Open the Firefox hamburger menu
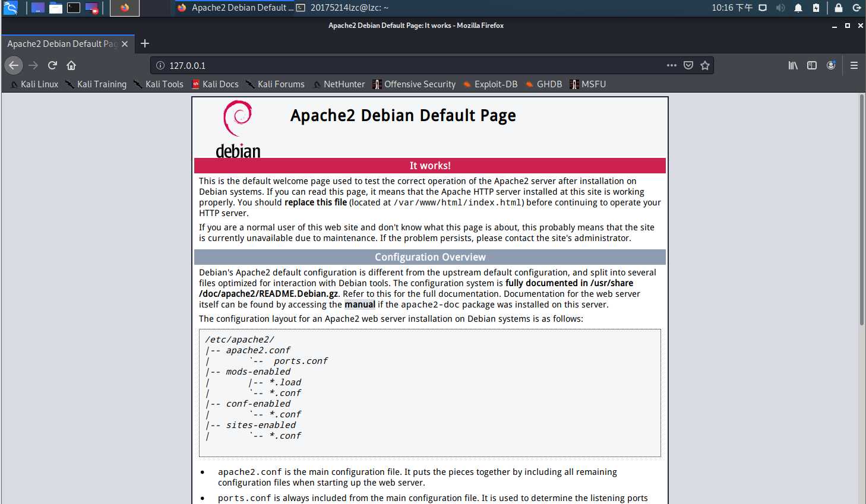The height and width of the screenshot is (504, 866). [x=854, y=65]
